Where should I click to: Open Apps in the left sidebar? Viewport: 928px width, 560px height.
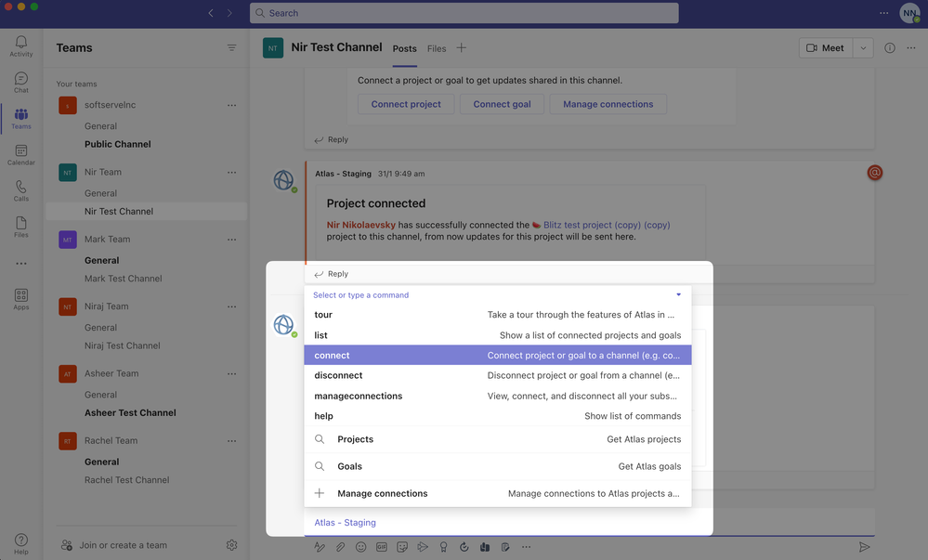point(20,299)
